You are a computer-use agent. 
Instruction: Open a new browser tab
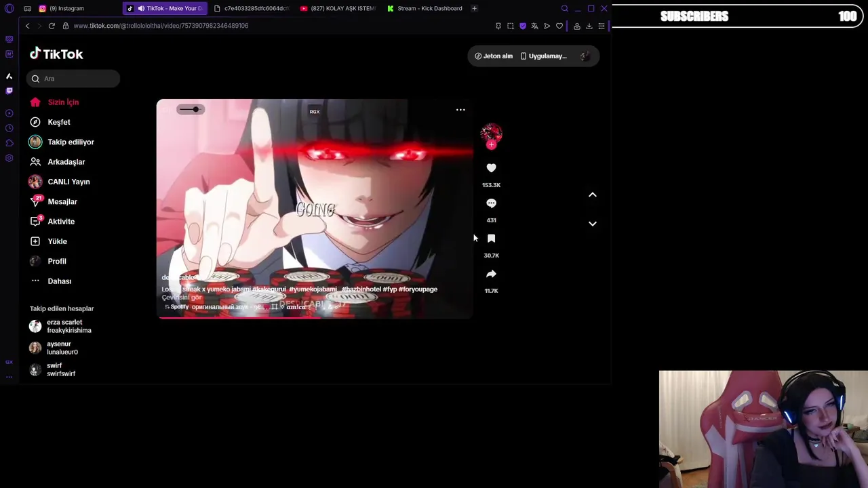[474, 9]
